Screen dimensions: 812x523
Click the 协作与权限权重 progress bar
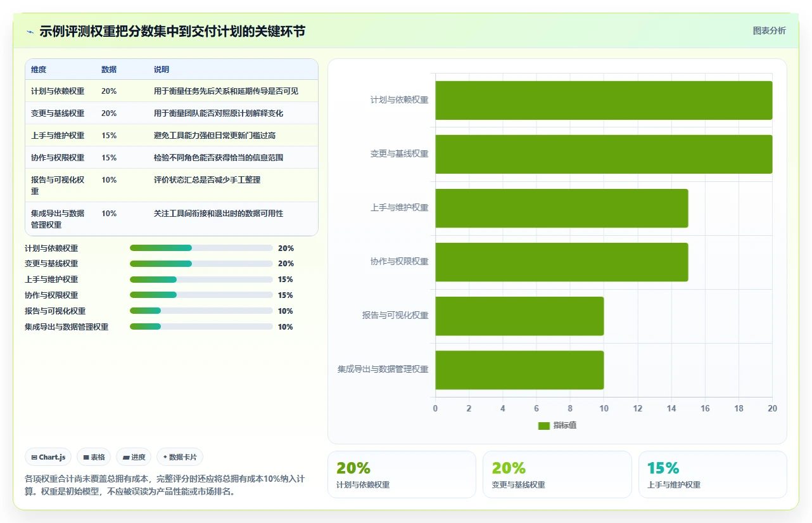(201, 295)
